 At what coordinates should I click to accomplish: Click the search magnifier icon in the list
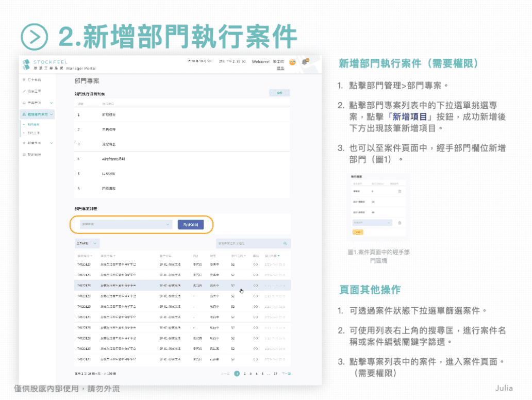click(285, 243)
